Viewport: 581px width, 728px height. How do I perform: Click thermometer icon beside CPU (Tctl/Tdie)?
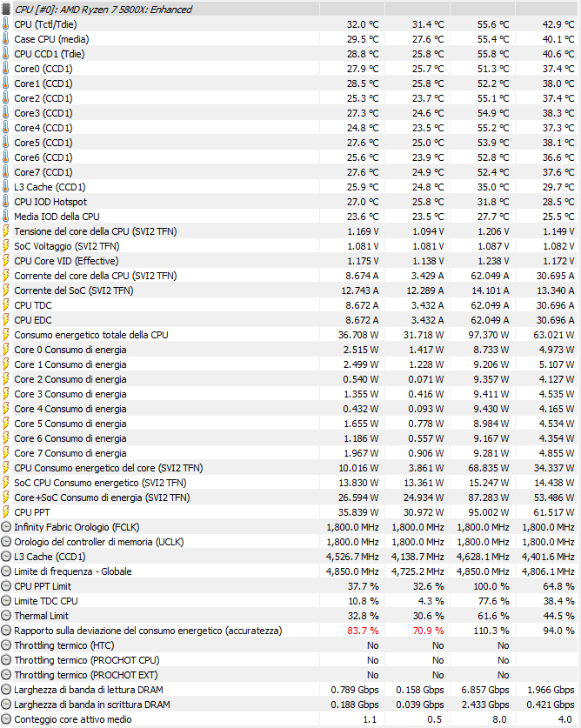5,24
